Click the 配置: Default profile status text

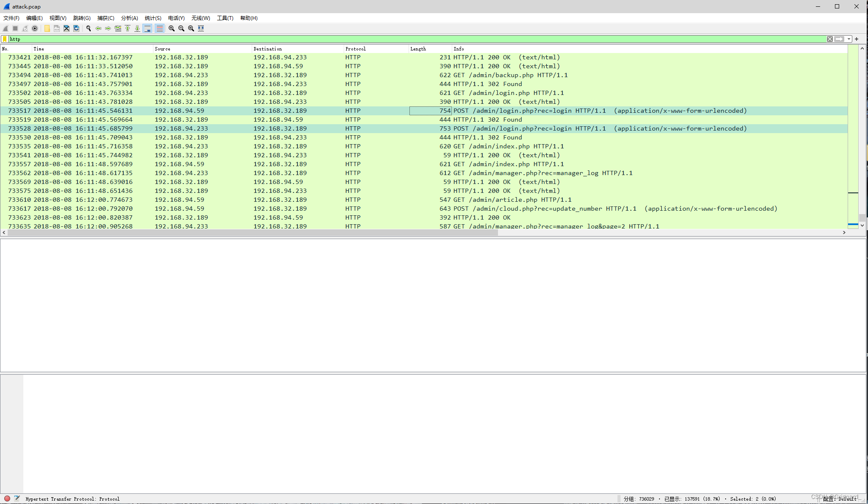(x=840, y=499)
